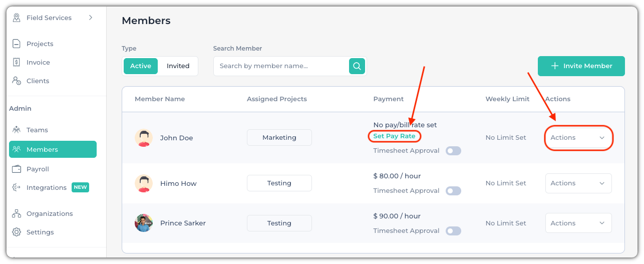Click the Payroll wallet icon
The image size is (644, 264).
17,169
